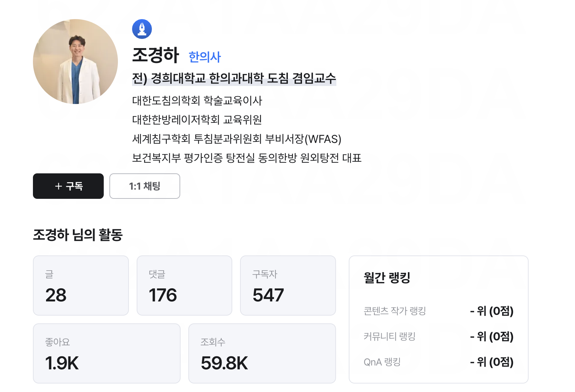Image resolution: width=575 pixels, height=392 pixels.
Task: Open the 글 posts count card
Action: coord(81,286)
